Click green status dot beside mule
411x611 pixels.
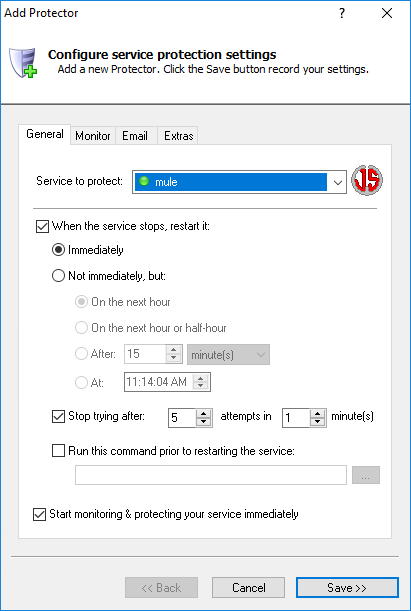[144, 181]
